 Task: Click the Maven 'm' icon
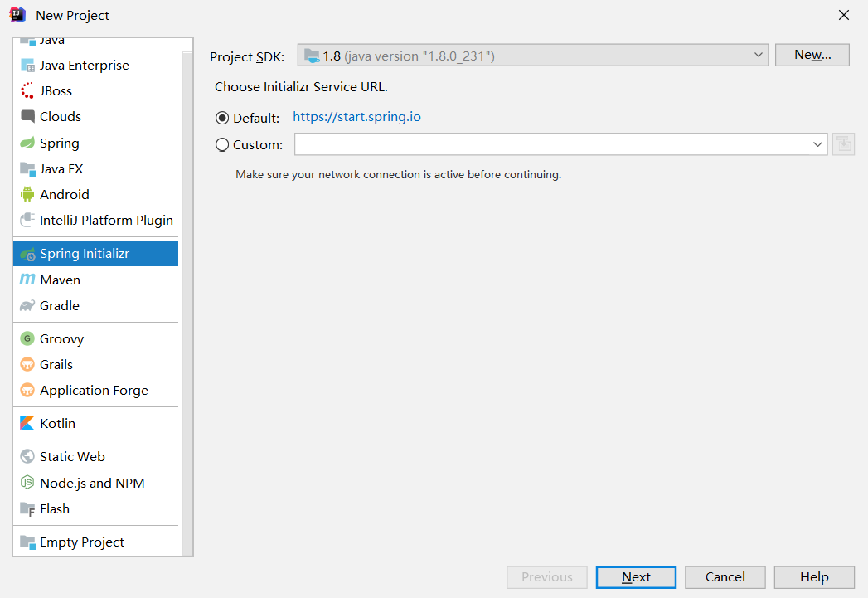pyautogui.click(x=27, y=280)
